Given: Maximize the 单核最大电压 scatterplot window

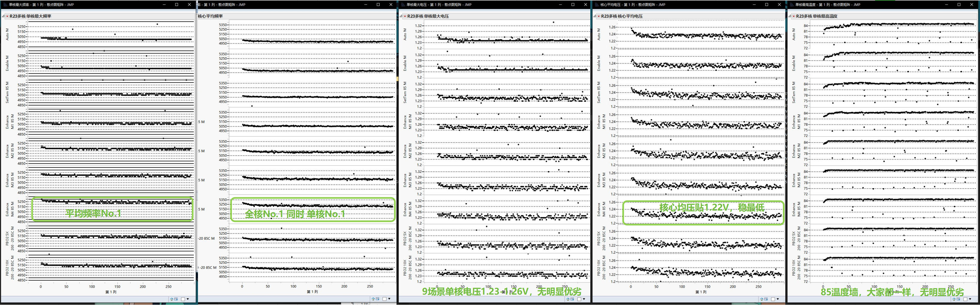Looking at the screenshot, I should pos(572,4).
